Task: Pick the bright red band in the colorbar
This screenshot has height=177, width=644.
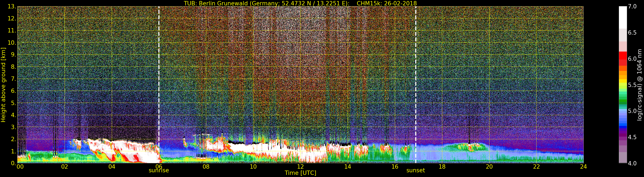Action: click(623, 55)
